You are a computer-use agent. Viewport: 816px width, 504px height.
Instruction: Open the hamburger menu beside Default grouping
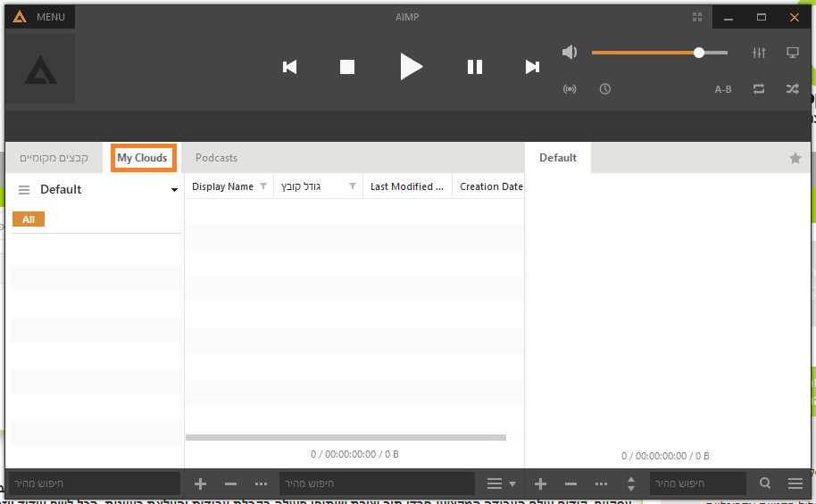(24, 190)
